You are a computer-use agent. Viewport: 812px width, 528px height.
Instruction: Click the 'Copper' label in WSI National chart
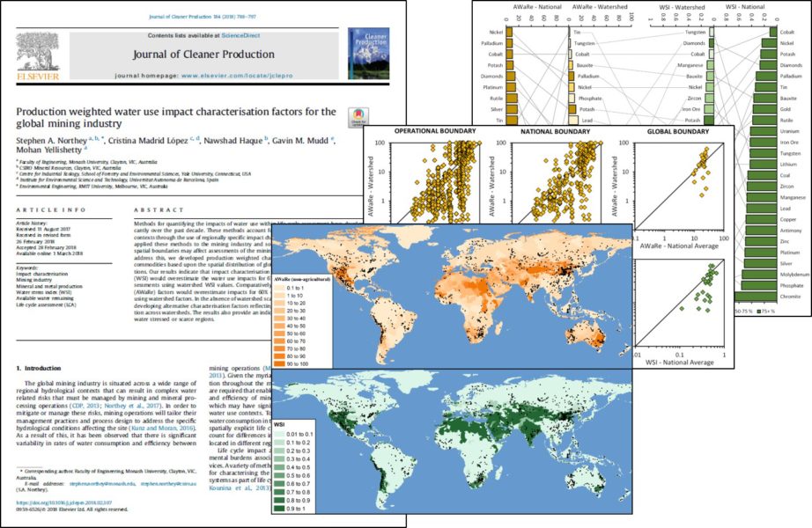788,219
